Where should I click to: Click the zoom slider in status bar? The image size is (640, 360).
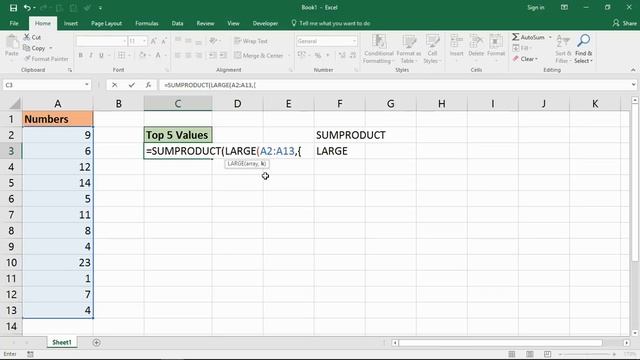tap(587, 354)
